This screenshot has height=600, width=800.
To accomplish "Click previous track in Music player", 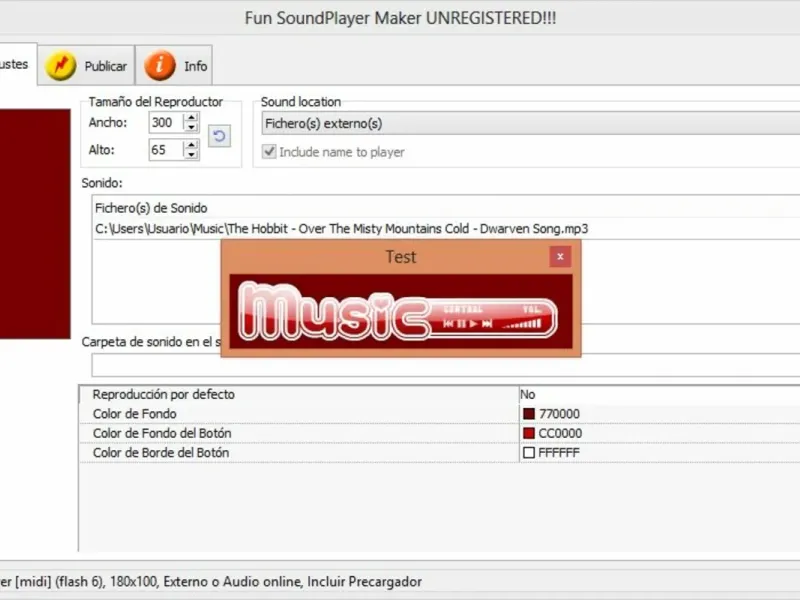I will 449,323.
